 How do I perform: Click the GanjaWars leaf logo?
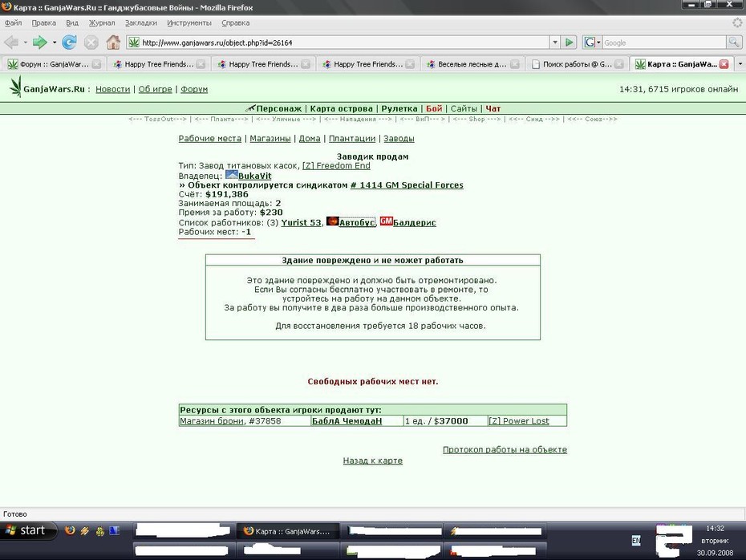point(16,87)
